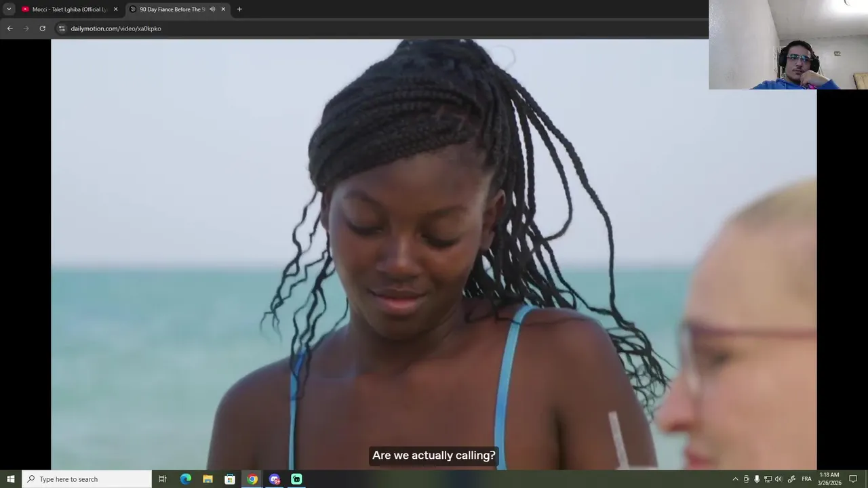This screenshot has height=488, width=868.
Task: Open the Windows Start menu
Action: point(11,479)
